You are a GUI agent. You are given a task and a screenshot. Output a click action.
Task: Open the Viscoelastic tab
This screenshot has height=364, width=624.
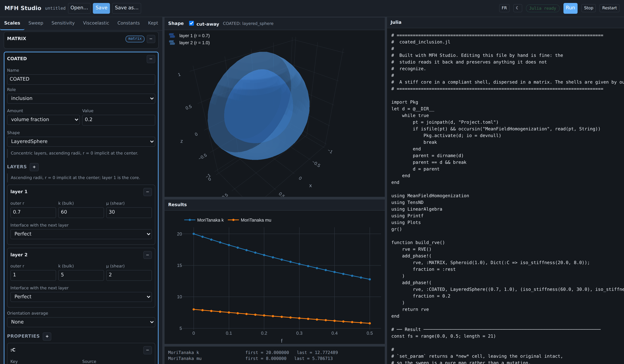click(x=96, y=23)
